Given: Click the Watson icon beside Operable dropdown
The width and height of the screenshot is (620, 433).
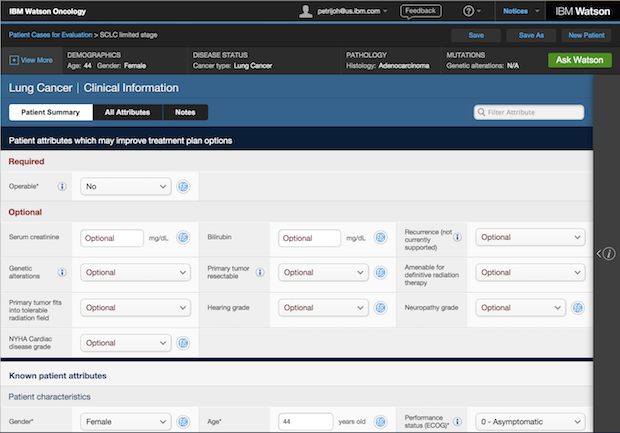Looking at the screenshot, I should point(183,186).
